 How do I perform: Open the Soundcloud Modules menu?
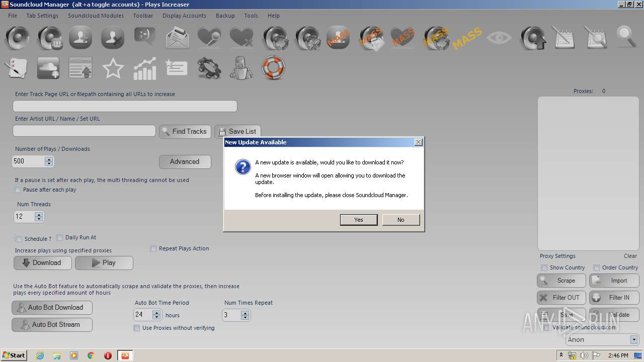point(96,16)
